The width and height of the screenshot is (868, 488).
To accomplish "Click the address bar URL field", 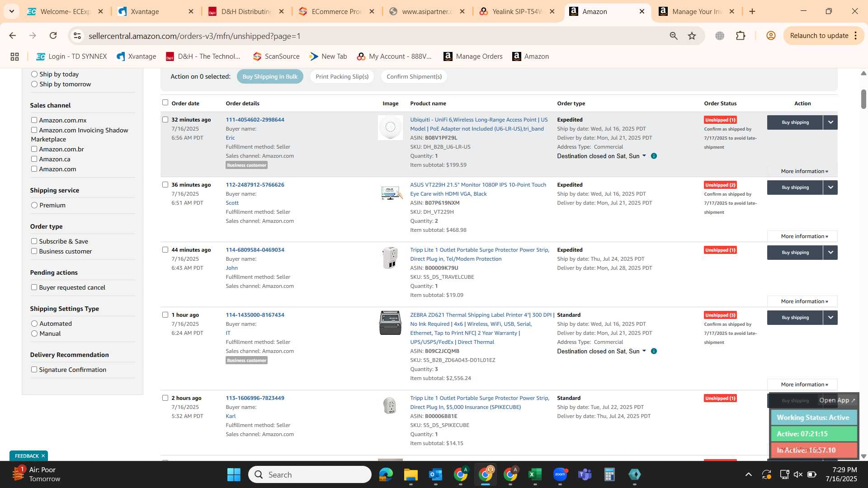I will (x=371, y=36).
